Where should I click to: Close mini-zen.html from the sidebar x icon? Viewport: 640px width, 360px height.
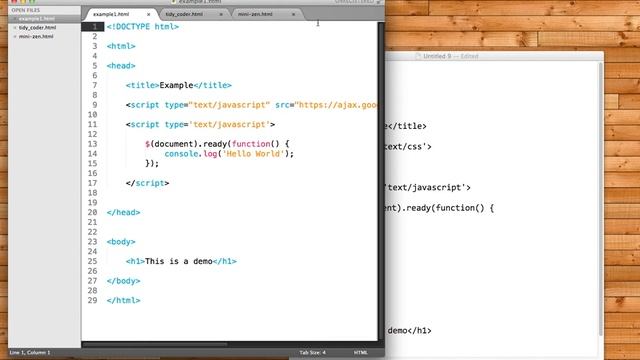coord(15,37)
